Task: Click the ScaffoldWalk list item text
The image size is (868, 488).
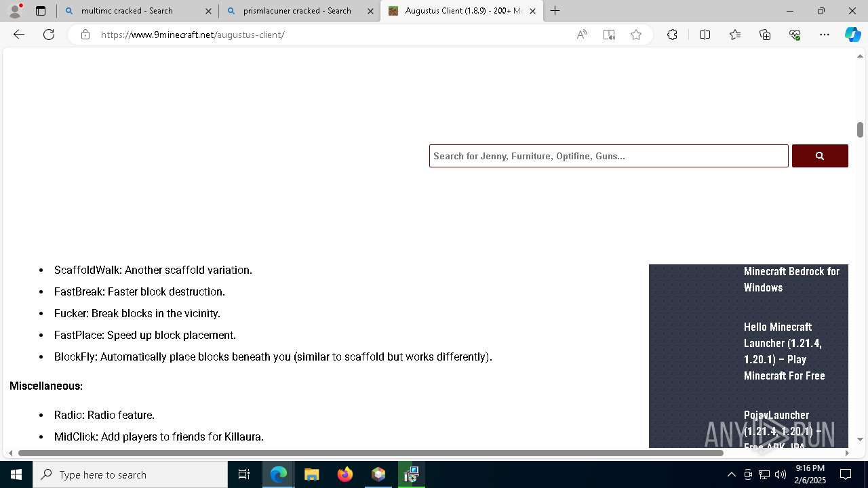Action: 153,270
